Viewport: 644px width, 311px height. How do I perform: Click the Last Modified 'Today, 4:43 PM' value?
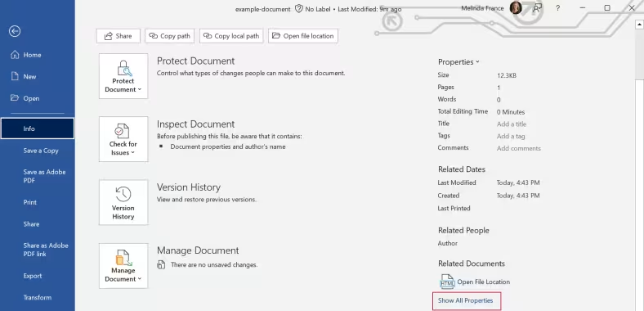pos(518,183)
